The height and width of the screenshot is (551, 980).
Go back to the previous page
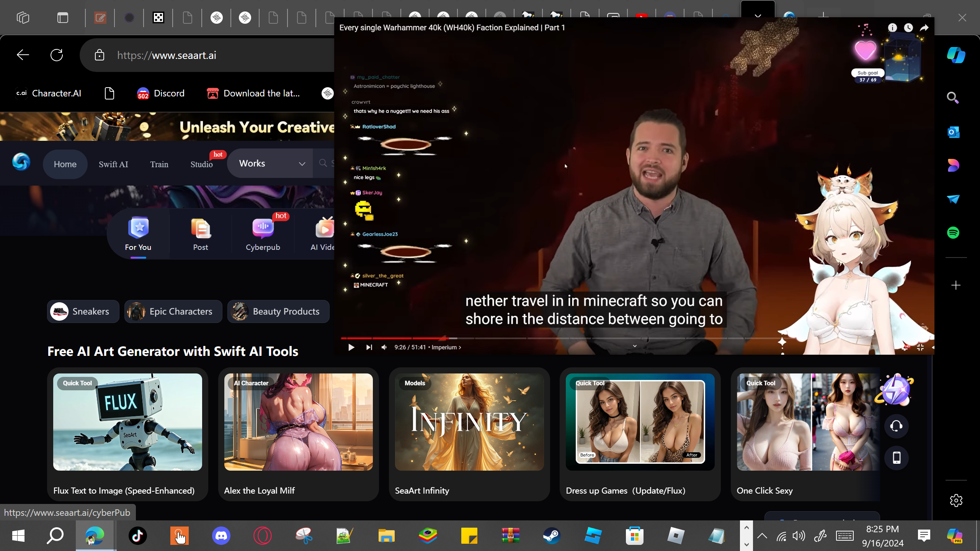[23, 55]
